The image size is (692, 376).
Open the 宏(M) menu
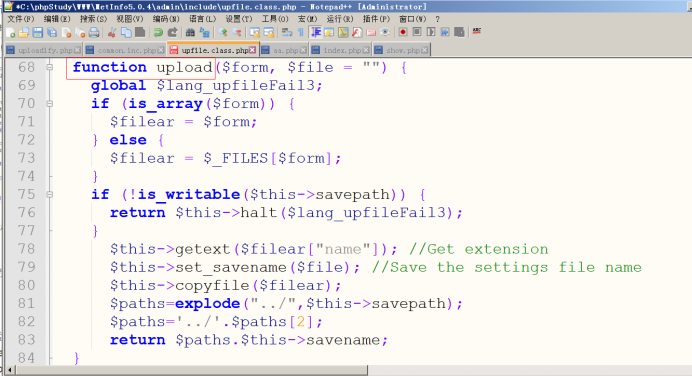[x=308, y=19]
